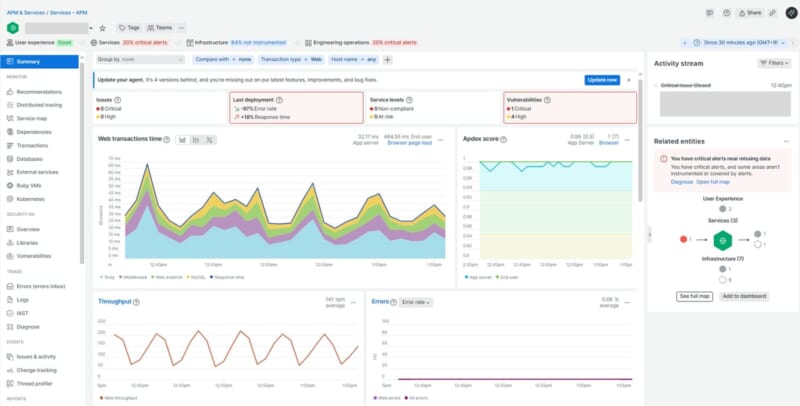Click the Update now button
Screen dimensions: 800x406
(x=601, y=80)
